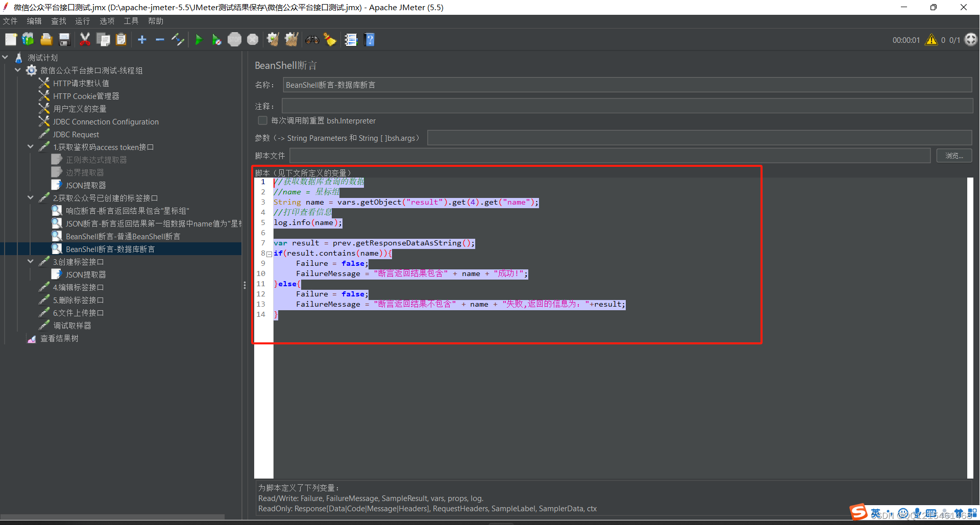Select 4.编辑标签接口 in the tree
This screenshot has height=525, width=980.
(x=78, y=287)
